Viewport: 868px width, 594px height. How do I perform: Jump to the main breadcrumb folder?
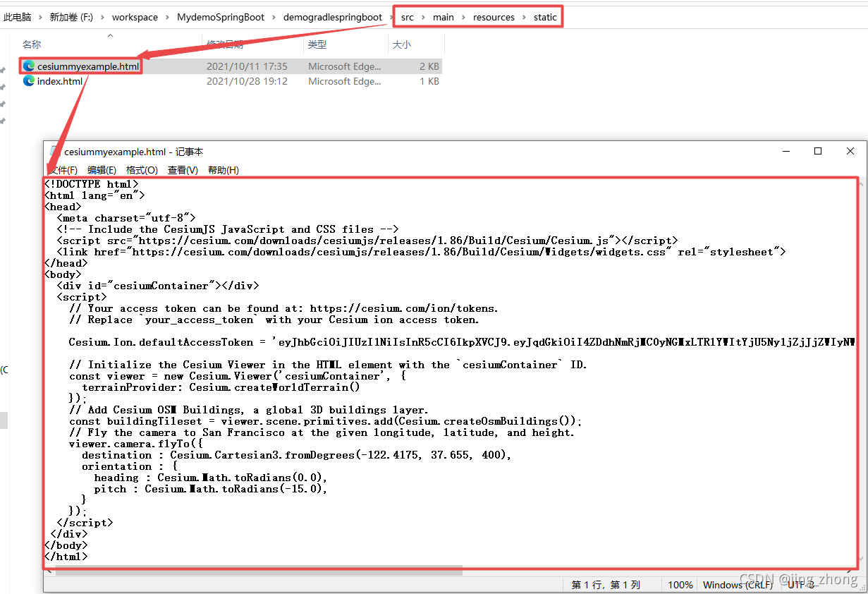click(x=444, y=17)
